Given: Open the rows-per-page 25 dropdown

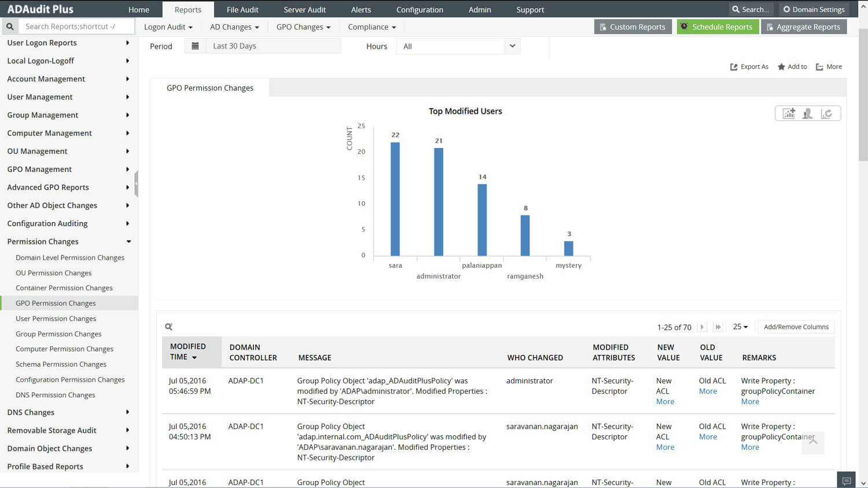Looking at the screenshot, I should [x=740, y=327].
